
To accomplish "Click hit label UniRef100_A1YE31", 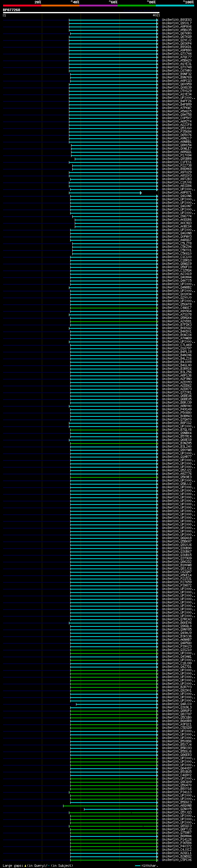I will tap(177, 64).
